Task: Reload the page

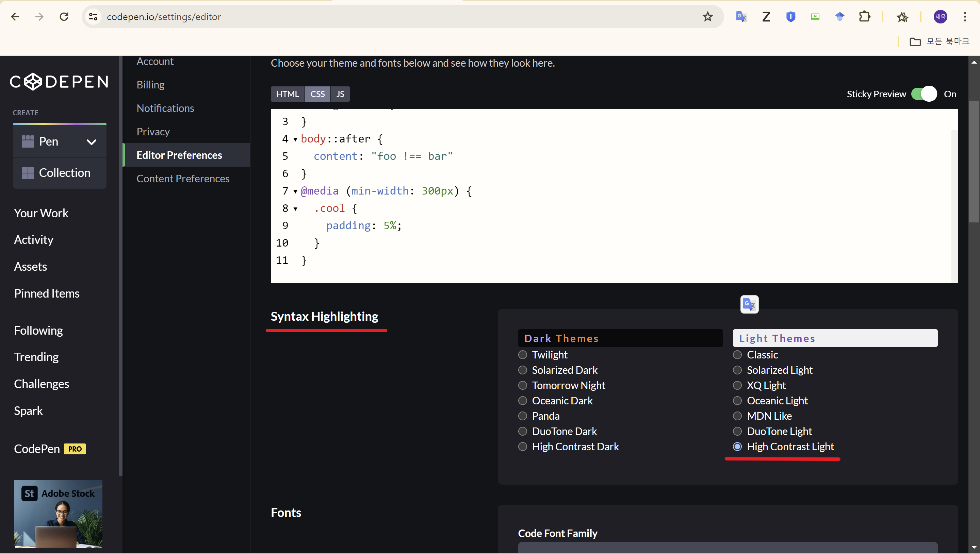Action: click(x=64, y=17)
